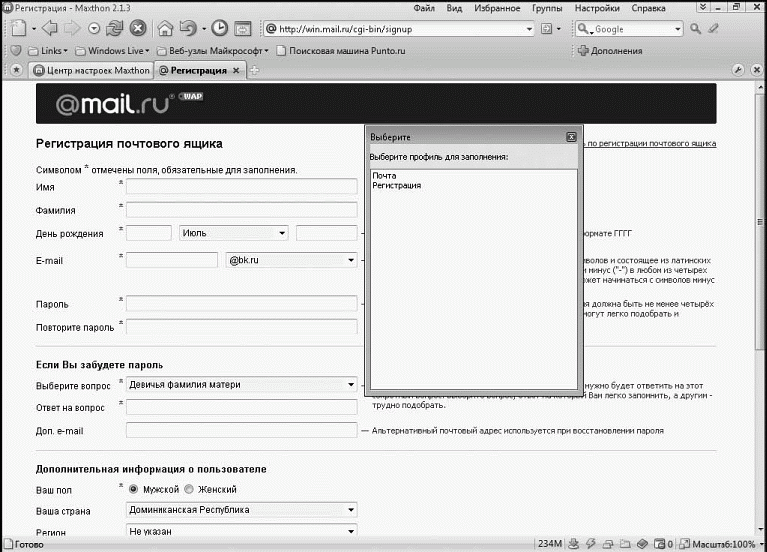Click the stacked windows icon in status bar
This screenshot has height=552, width=767.
click(x=608, y=544)
